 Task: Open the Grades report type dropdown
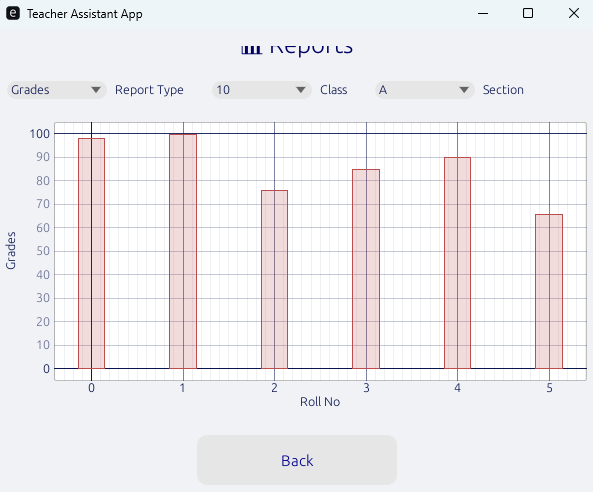(57, 90)
